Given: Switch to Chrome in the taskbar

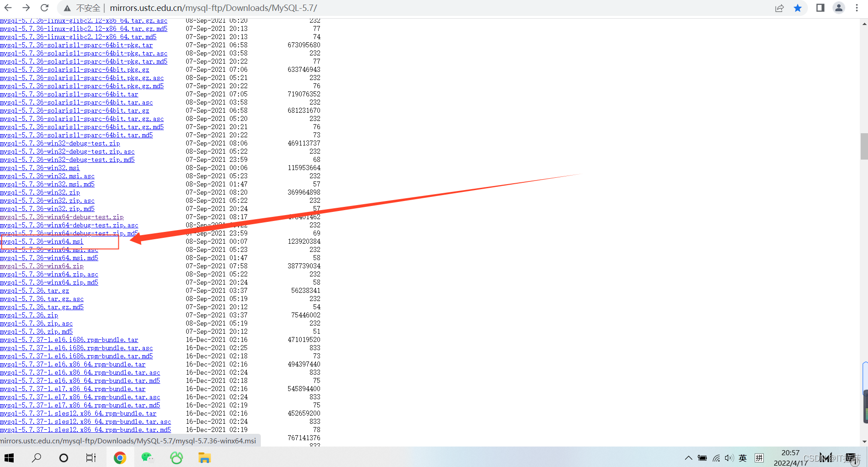Looking at the screenshot, I should coord(120,457).
